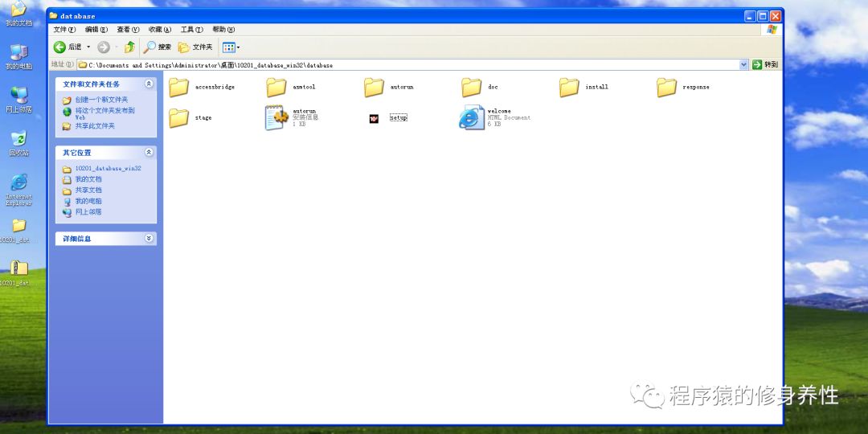Maximize the database window

coord(763,16)
